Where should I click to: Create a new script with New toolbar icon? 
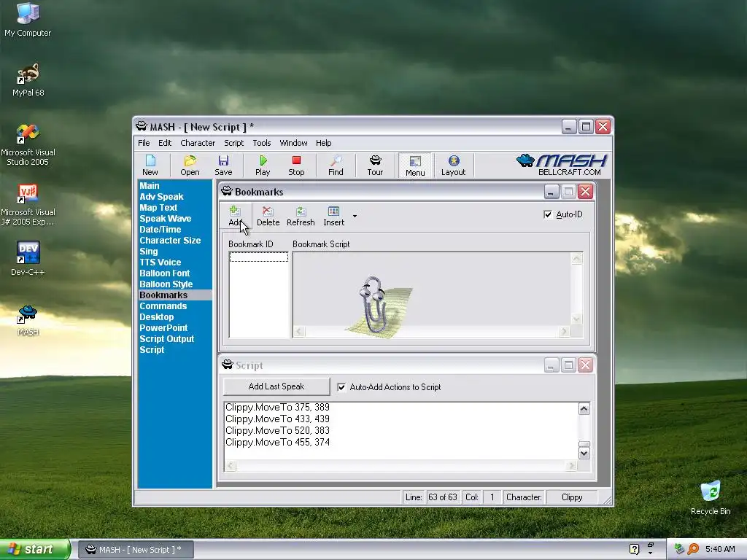click(150, 166)
